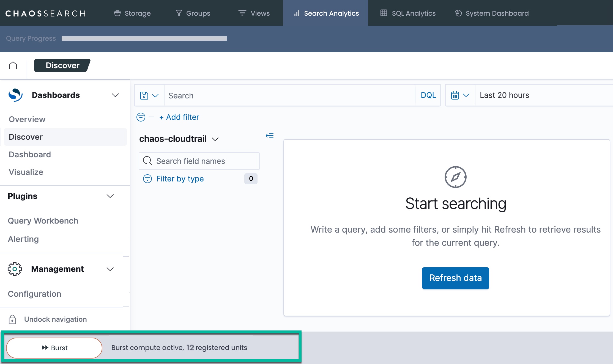Open the calendar quick date menu
This screenshot has width=613, height=364.
click(460, 95)
